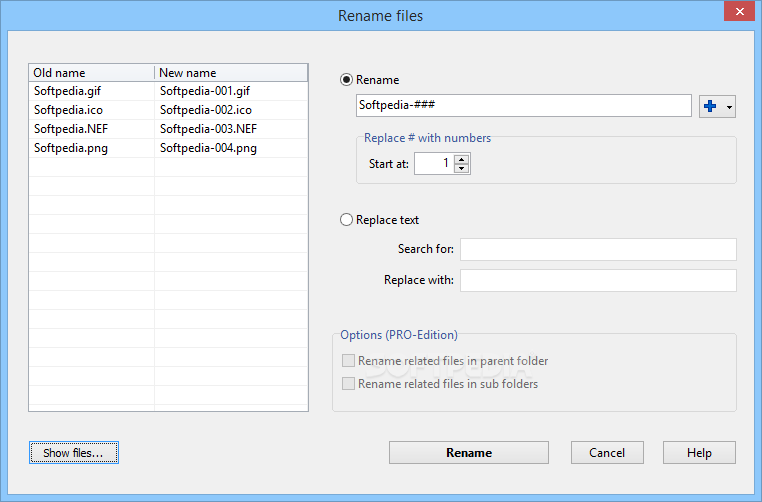Close the Rename files dialog
This screenshot has height=502, width=762.
[x=740, y=11]
